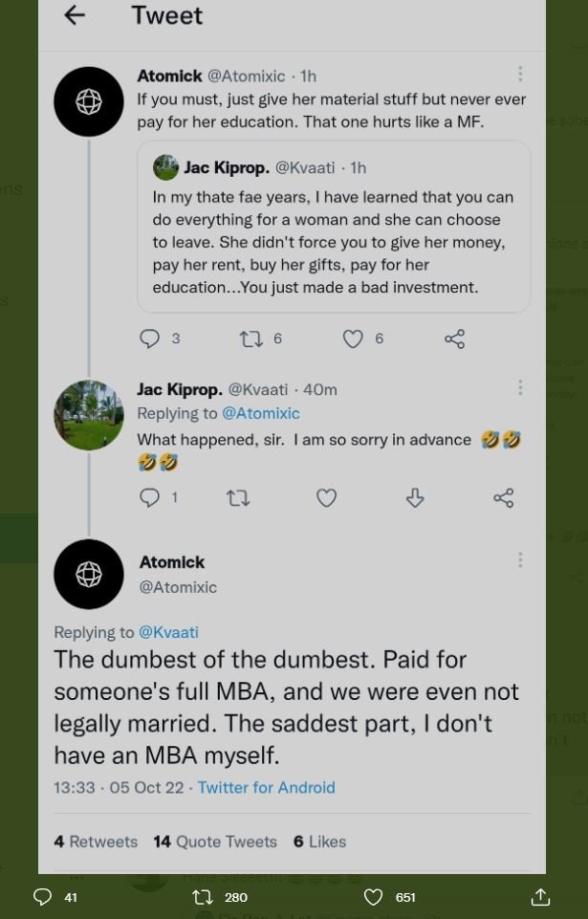This screenshot has height=919, width=588.
Task: Open more options on Jac Kiprop's reply
Action: pos(520,387)
